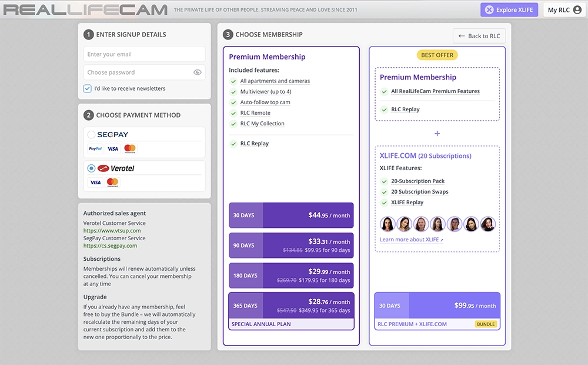This screenshot has height=365, width=588.
Task: Toggle password visibility eye icon
Action: click(197, 72)
